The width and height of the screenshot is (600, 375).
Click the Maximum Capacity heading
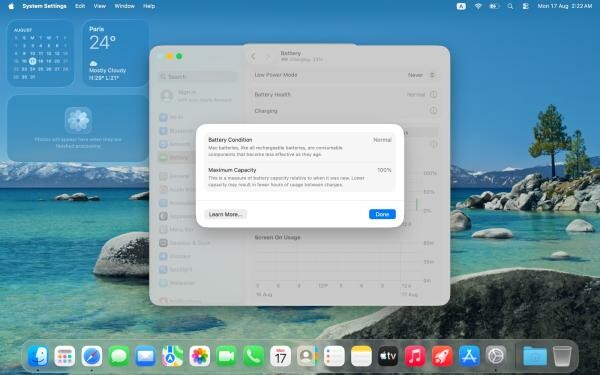[x=232, y=170]
